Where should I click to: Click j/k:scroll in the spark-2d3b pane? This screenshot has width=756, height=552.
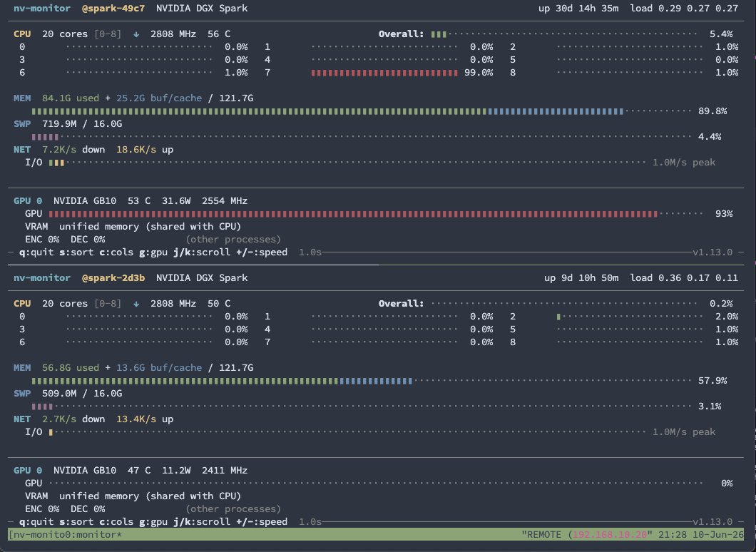202,521
